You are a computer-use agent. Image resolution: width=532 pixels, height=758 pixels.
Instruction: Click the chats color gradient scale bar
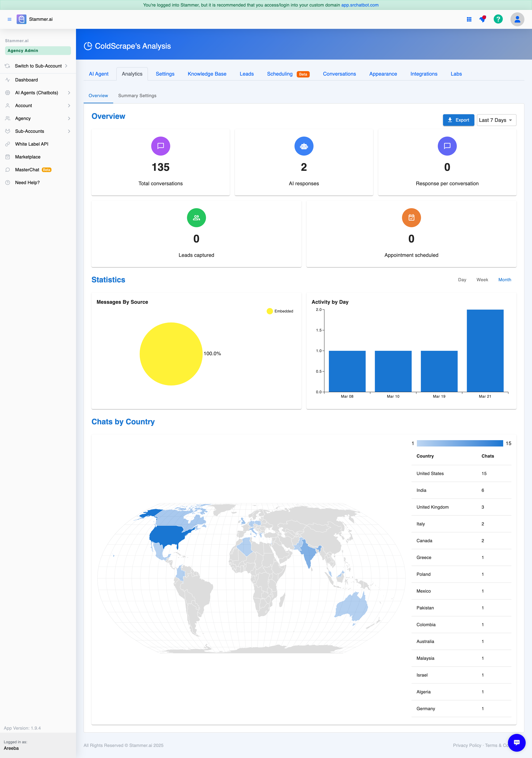point(460,443)
